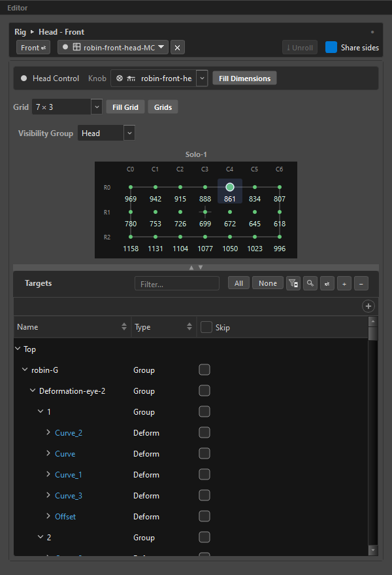
Task: Open the Knob robin-front-he dropdown arrow
Action: 202,78
